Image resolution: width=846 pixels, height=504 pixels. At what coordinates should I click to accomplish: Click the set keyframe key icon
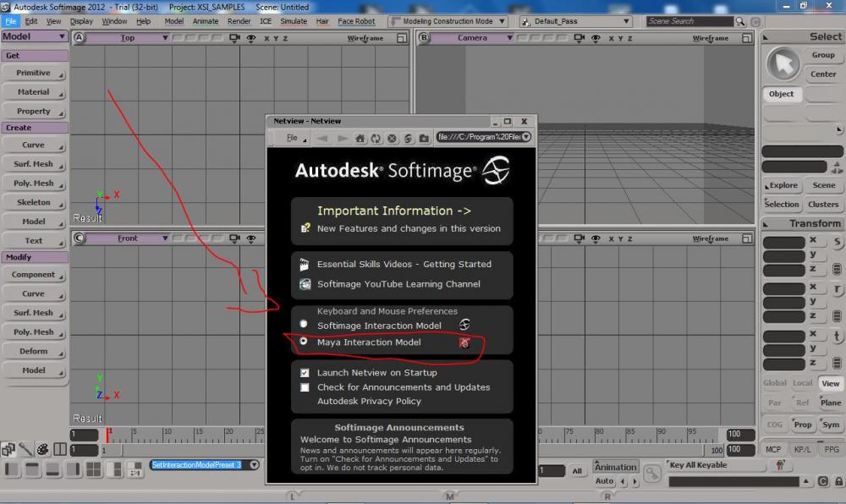(x=652, y=473)
